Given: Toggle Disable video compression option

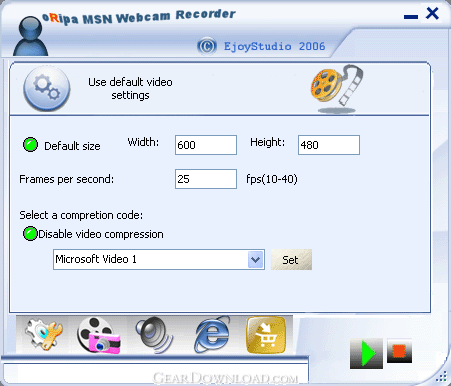Looking at the screenshot, I should click(x=30, y=234).
